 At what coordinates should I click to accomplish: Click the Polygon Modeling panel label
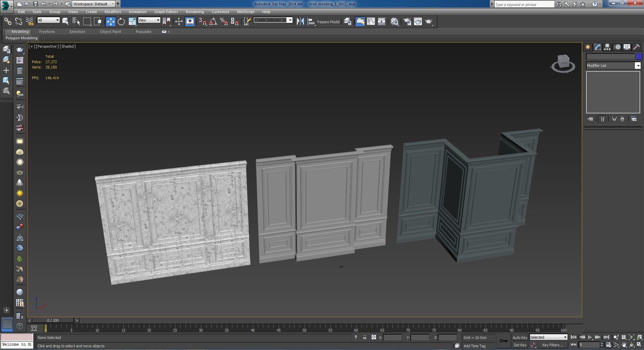pos(21,38)
